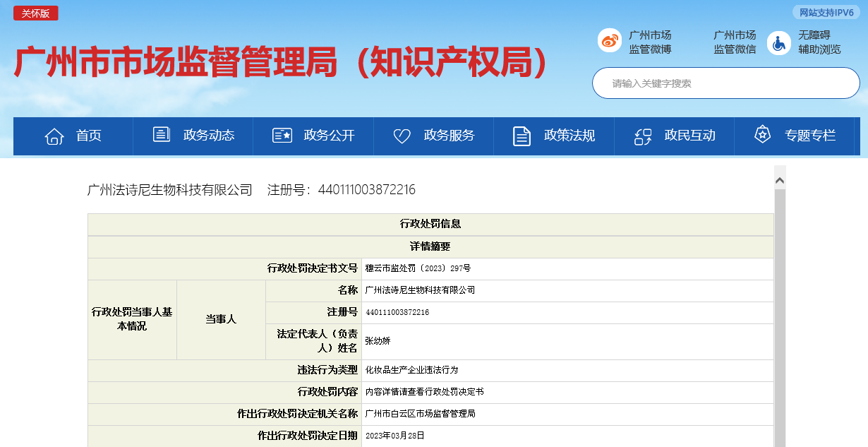Click the Weibo logo icon

[x=610, y=41]
